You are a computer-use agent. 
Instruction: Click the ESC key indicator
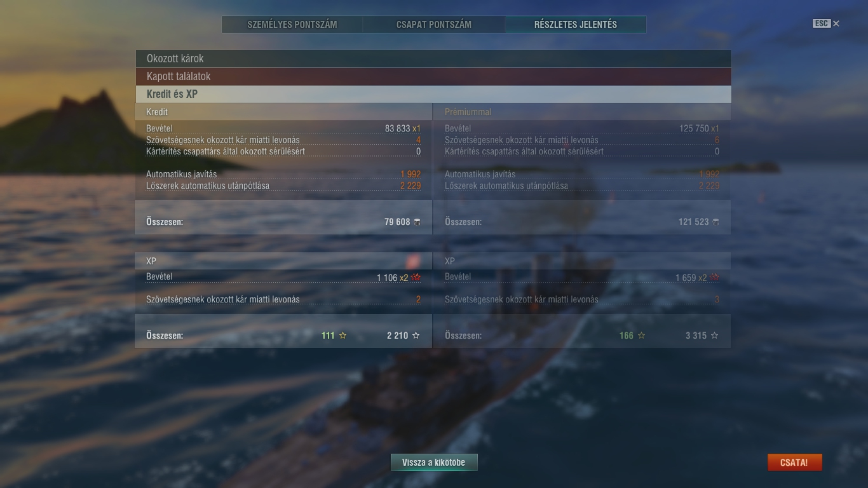[822, 24]
